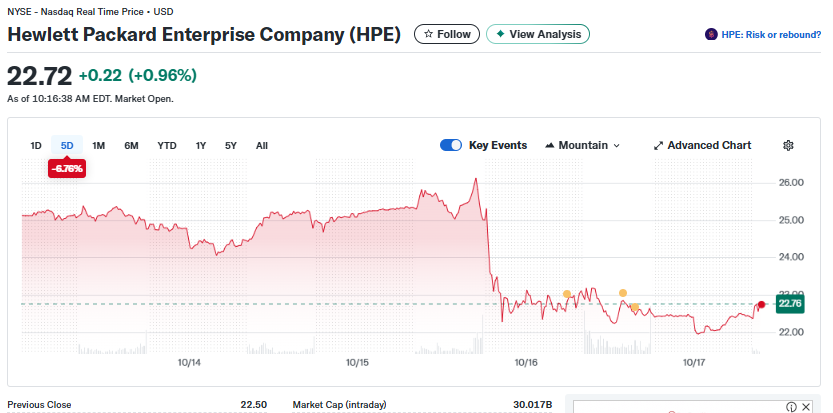Choose the 5Y chart range
This screenshot has width=833, height=413.
231,146
